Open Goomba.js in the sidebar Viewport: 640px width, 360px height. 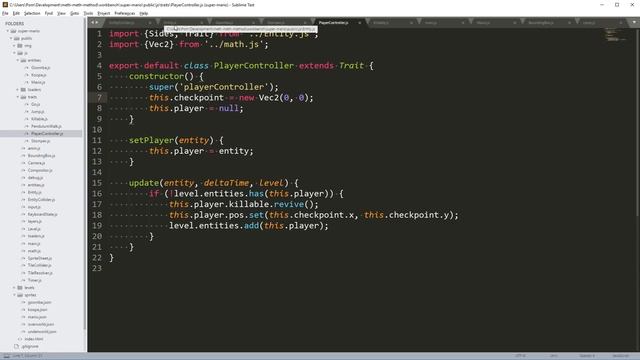[40, 68]
